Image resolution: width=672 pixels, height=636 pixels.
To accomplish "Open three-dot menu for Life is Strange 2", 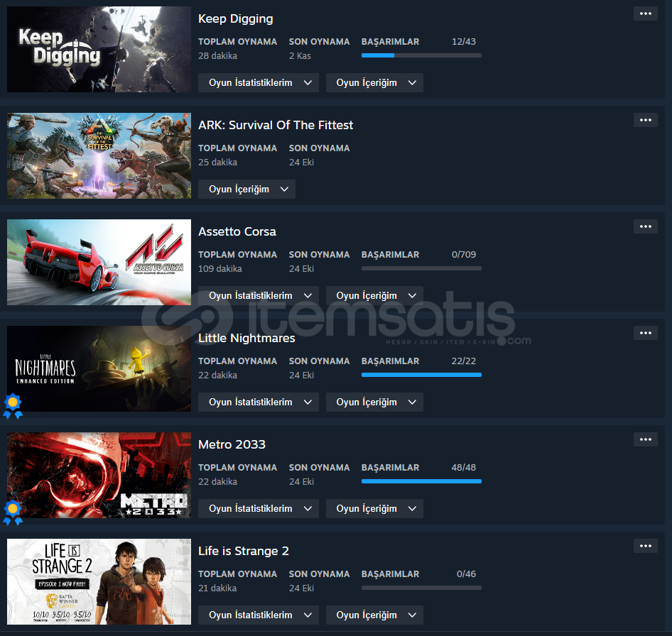I will point(646,546).
